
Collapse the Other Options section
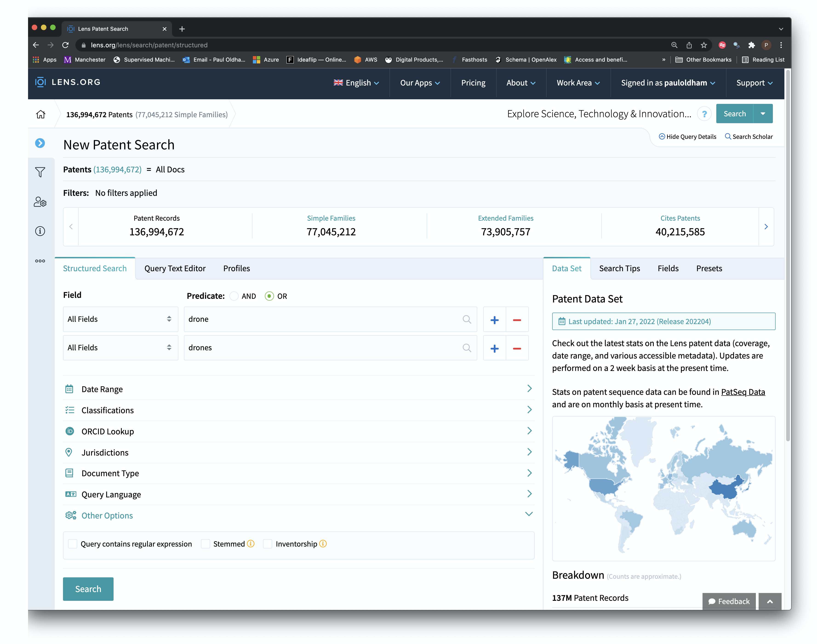pyautogui.click(x=299, y=516)
